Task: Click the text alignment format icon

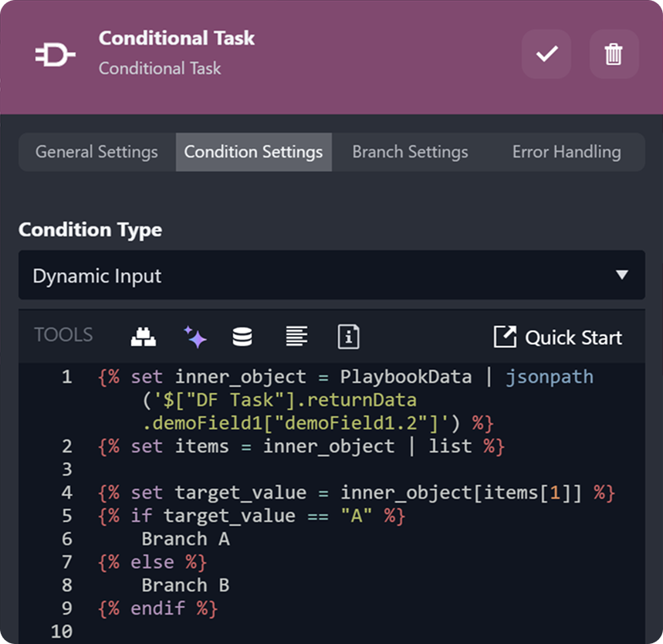Action: click(x=296, y=337)
